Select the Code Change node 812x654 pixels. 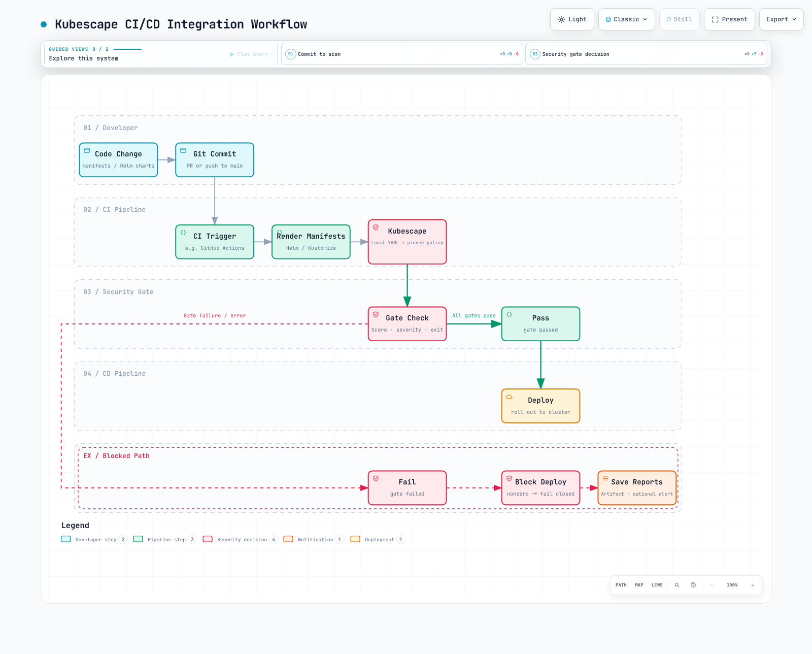pos(118,160)
